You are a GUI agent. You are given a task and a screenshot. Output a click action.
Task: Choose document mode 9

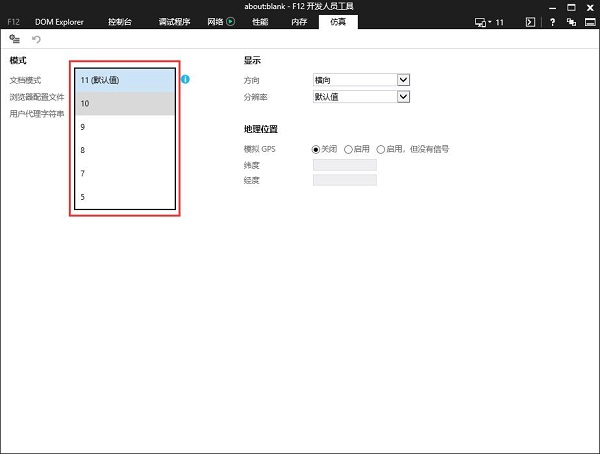[125, 127]
